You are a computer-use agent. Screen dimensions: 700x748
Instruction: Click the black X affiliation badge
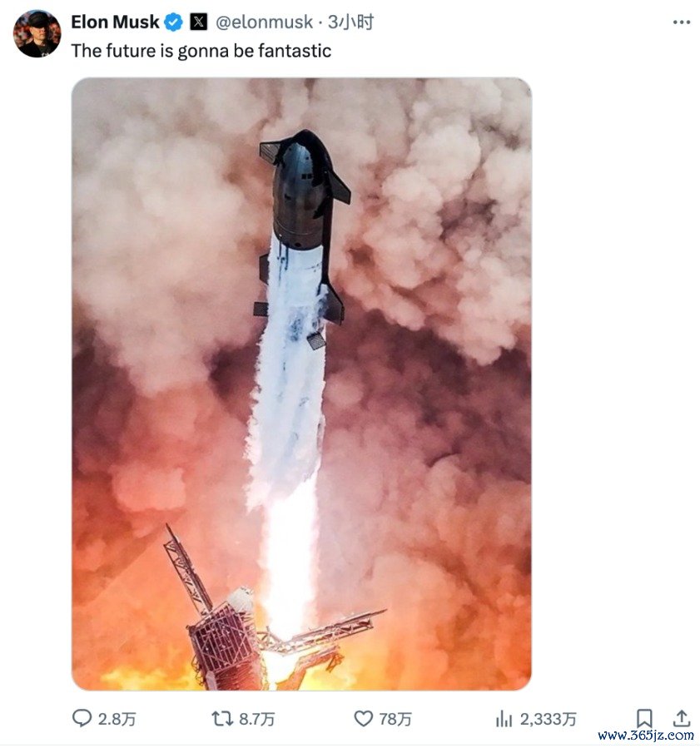199,22
